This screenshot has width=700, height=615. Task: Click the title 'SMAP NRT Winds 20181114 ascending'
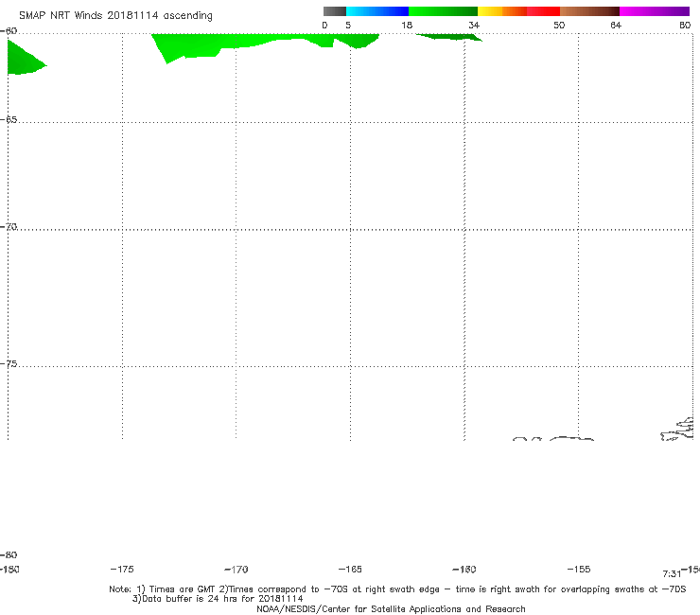click(115, 16)
